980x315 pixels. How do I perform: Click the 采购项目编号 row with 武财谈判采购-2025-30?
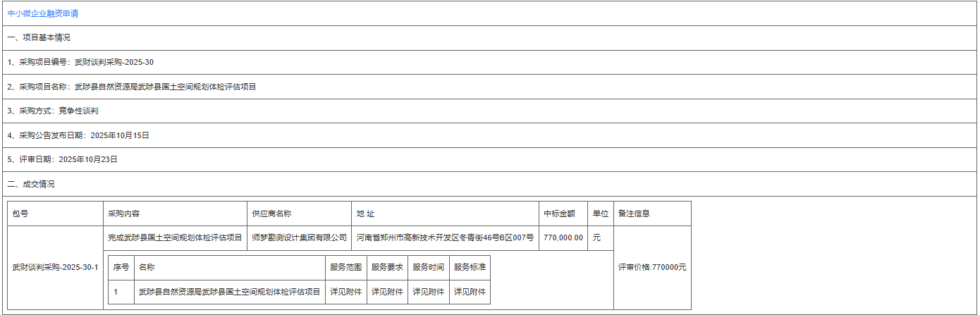click(80, 62)
